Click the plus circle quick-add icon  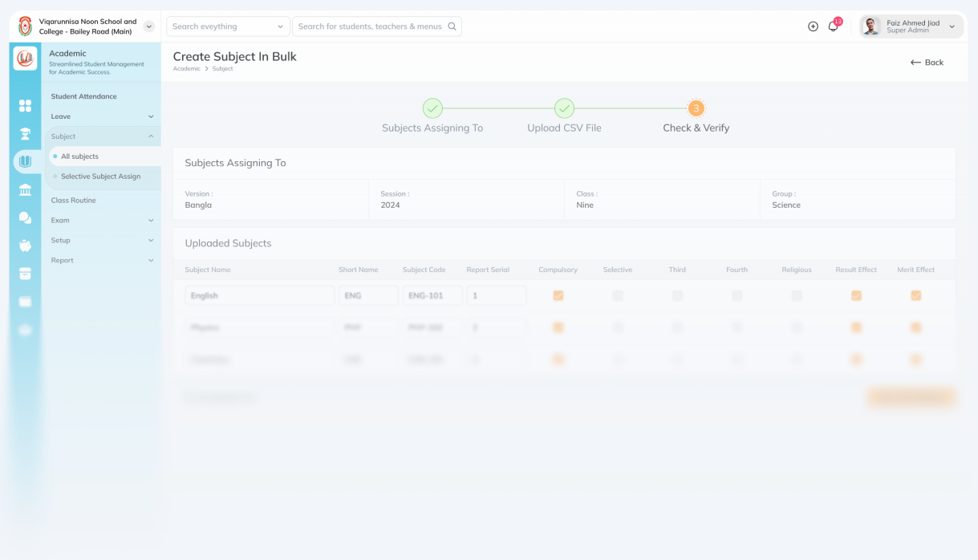813,26
